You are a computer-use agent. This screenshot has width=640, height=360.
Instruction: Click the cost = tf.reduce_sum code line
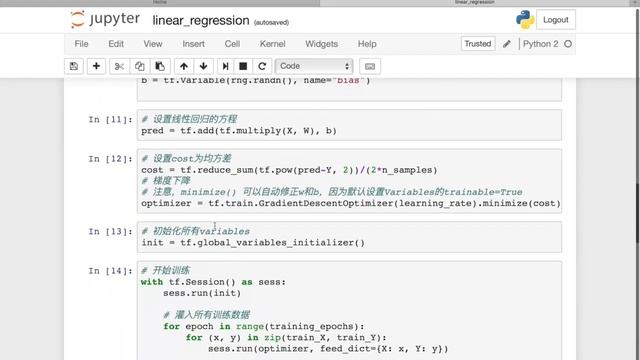289,170
